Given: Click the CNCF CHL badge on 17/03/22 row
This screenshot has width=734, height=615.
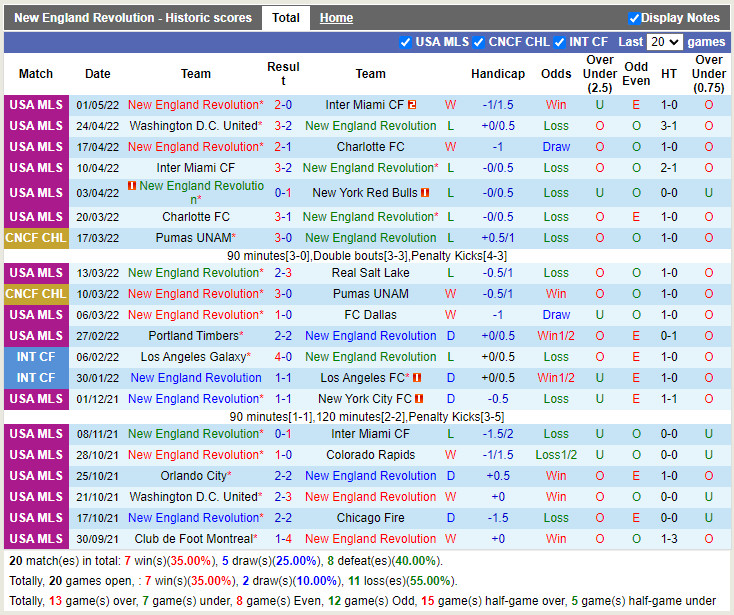Looking at the screenshot, I should (36, 238).
